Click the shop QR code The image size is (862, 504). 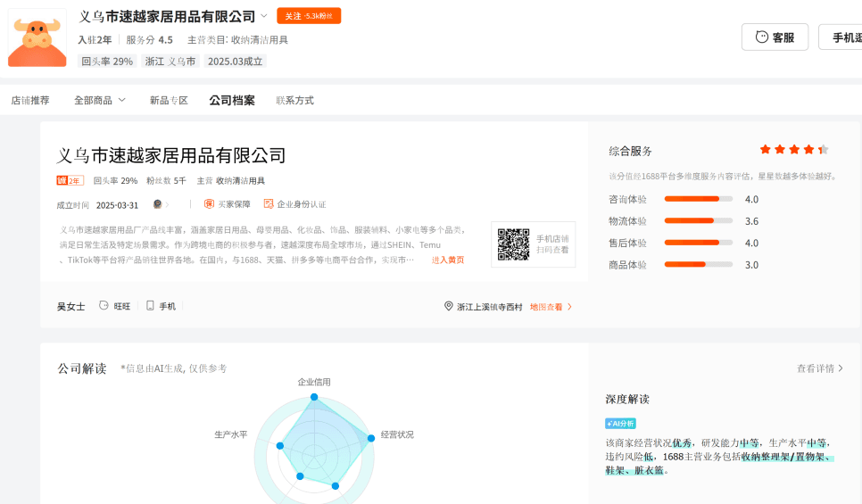point(513,244)
